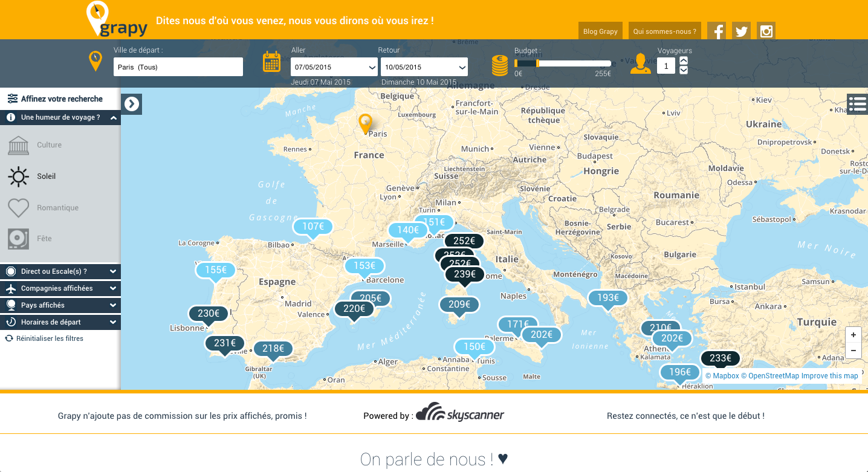The height and width of the screenshot is (472, 868).
Task: Expand Direct ou Escale(s) section
Action: pos(60,272)
